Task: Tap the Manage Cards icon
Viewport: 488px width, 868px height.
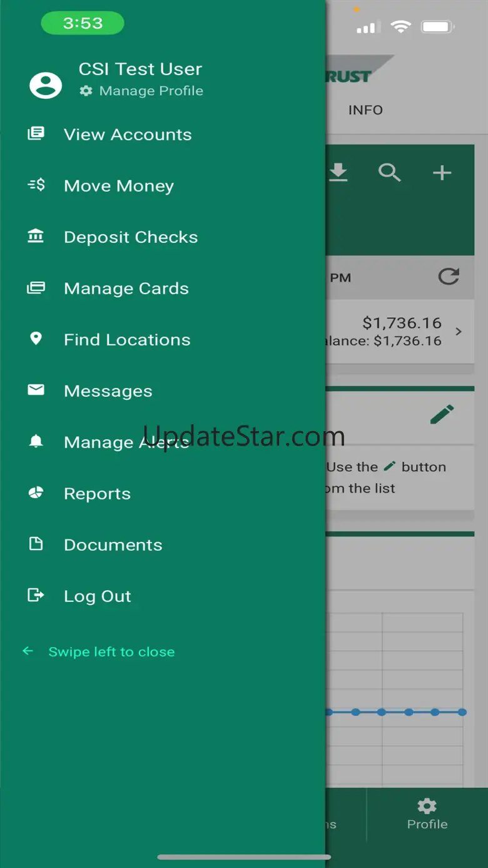Action: [36, 288]
